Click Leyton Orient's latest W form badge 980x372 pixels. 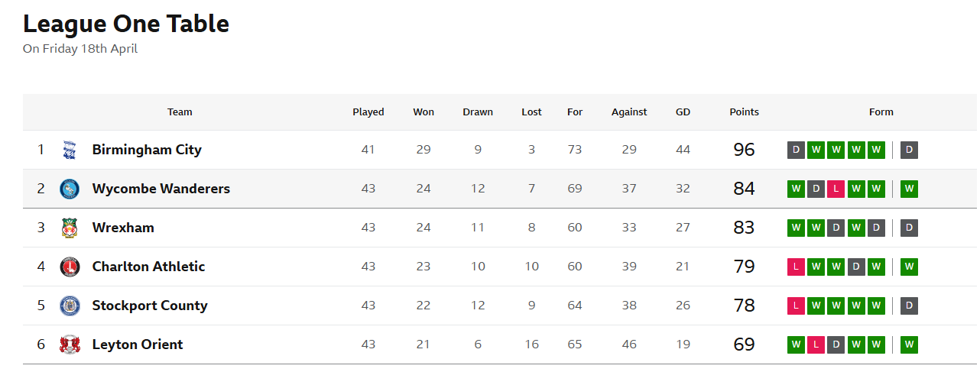pyautogui.click(x=909, y=345)
